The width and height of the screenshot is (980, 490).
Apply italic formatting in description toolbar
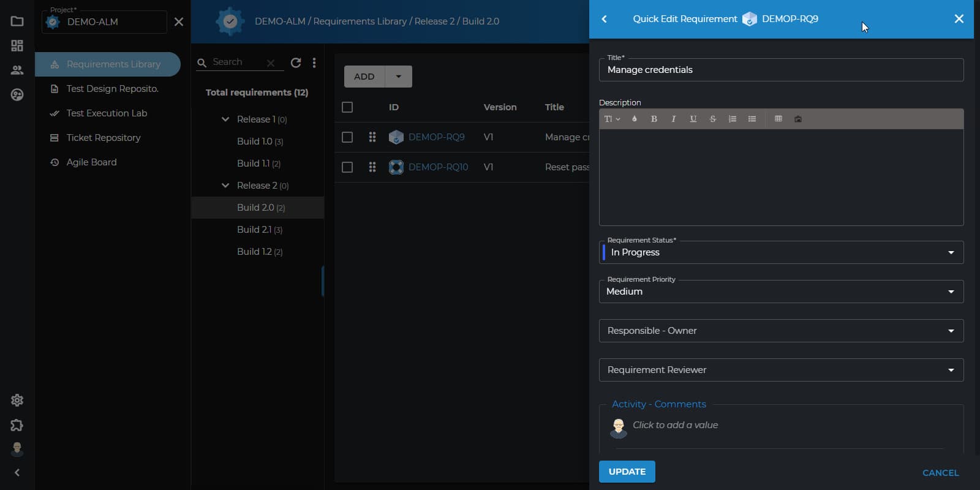(673, 119)
